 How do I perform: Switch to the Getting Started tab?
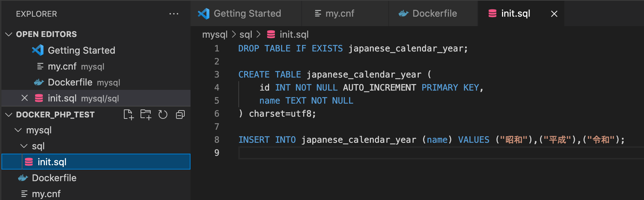246,13
